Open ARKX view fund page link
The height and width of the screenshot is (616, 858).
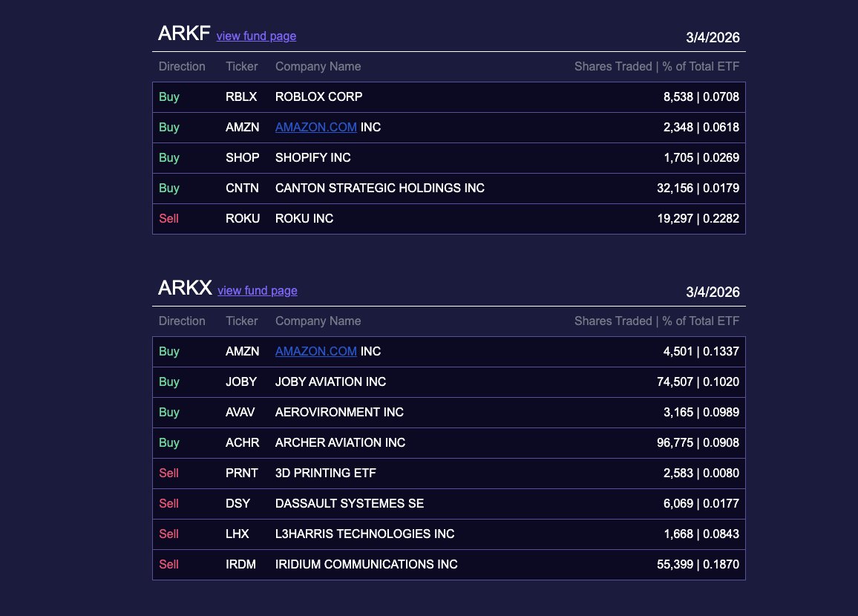258,290
